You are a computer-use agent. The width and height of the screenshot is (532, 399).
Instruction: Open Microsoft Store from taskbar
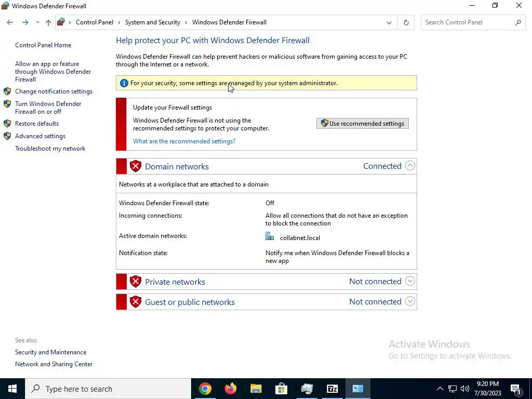pos(281,389)
